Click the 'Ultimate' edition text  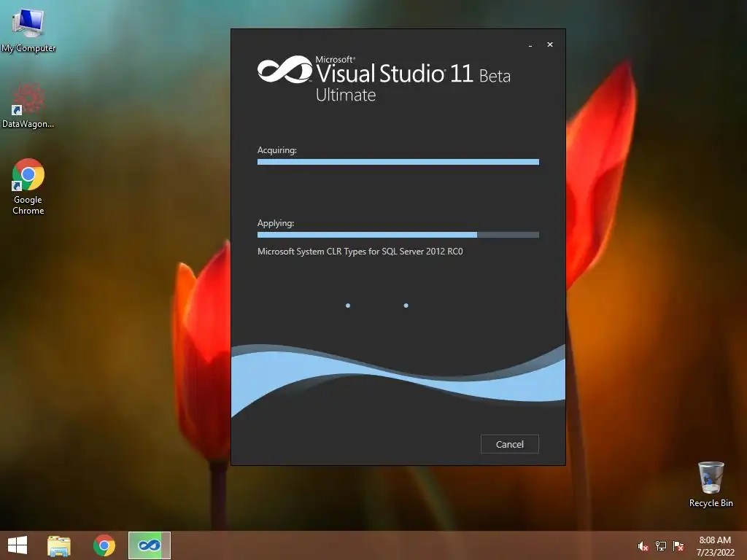[346, 95]
